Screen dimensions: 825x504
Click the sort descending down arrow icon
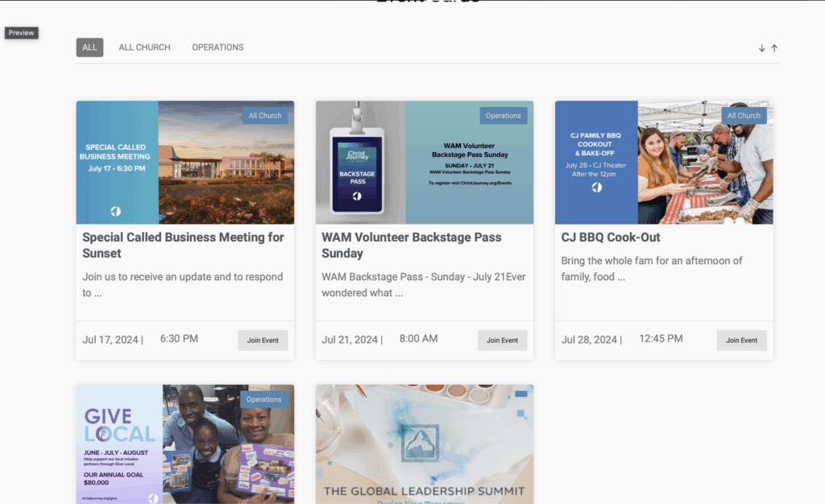(x=761, y=48)
